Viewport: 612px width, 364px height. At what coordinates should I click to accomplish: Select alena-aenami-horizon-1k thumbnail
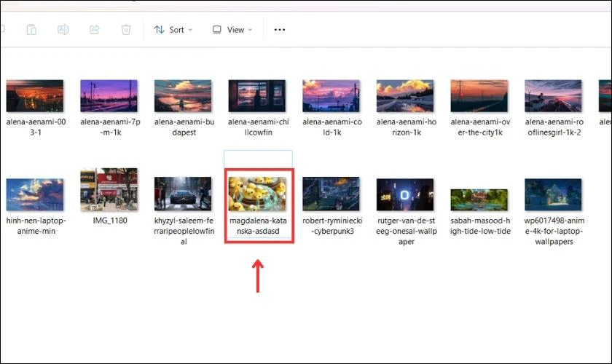pos(405,96)
